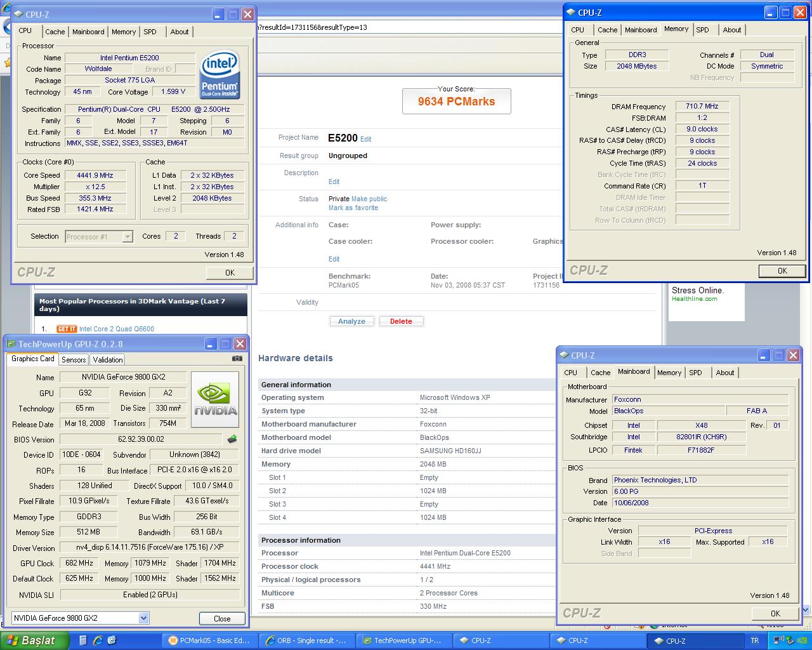Viewport: 812px width, 650px height.
Task: Select the SPD tab in the top-left CPU-Z
Action: [x=150, y=32]
